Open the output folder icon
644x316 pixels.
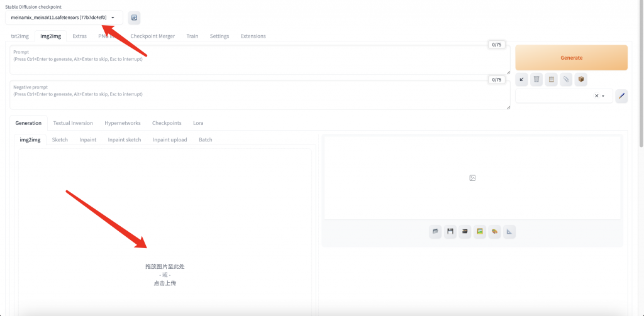(x=435, y=232)
